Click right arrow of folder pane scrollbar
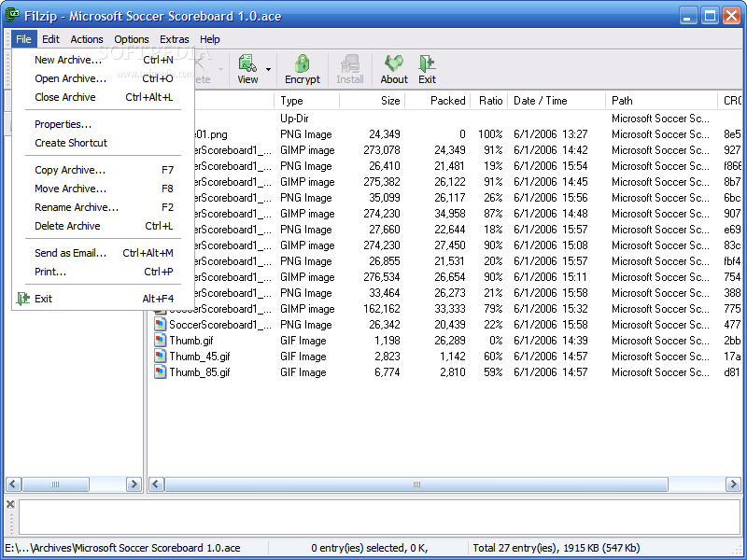 click(134, 484)
